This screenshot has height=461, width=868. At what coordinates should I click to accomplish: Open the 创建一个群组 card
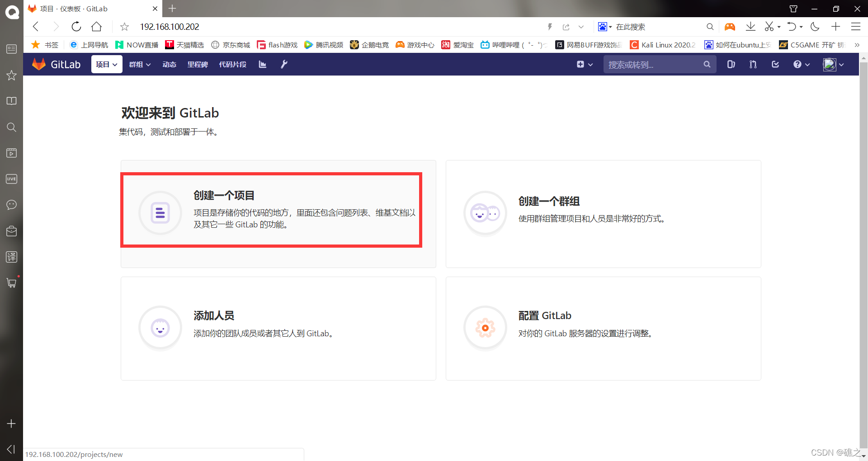(x=604, y=214)
